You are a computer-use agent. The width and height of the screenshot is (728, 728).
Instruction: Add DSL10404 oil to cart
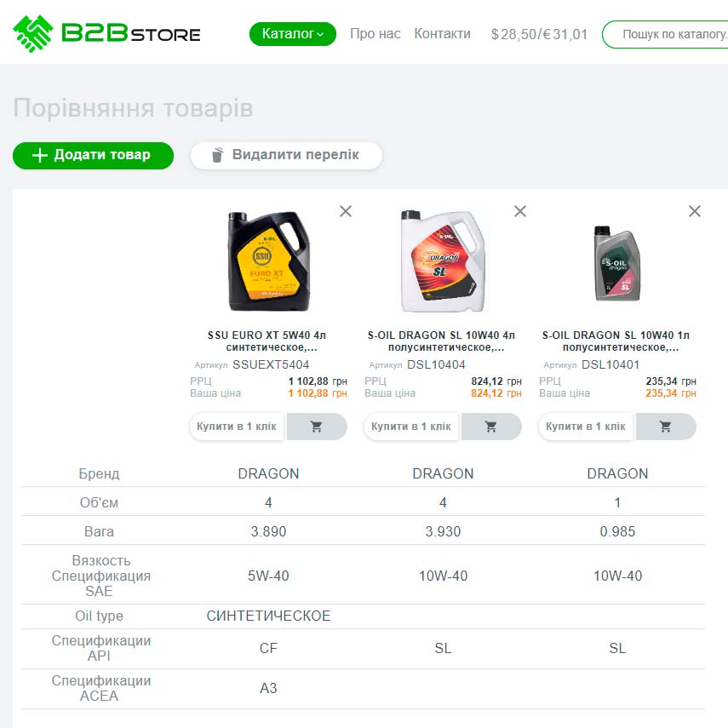point(491,427)
